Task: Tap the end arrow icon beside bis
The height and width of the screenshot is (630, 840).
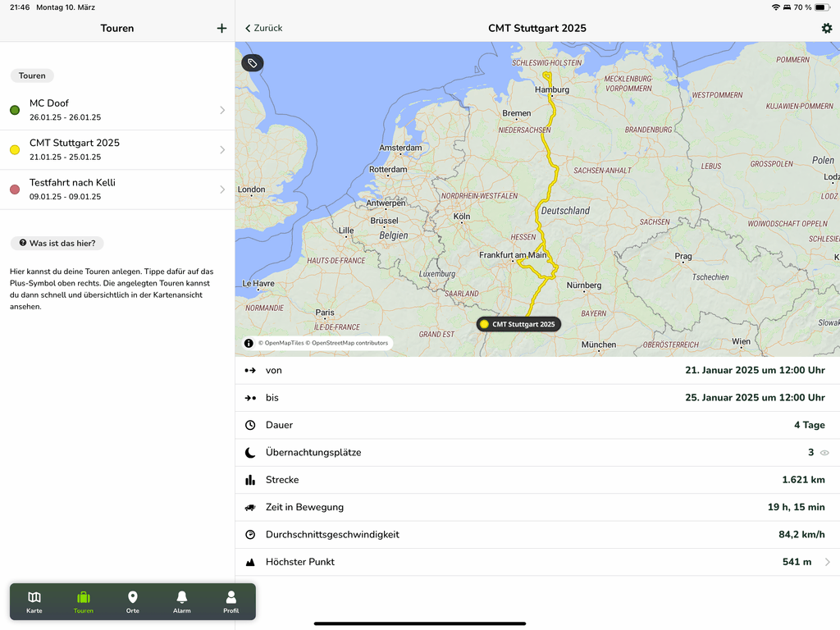Action: (250, 398)
